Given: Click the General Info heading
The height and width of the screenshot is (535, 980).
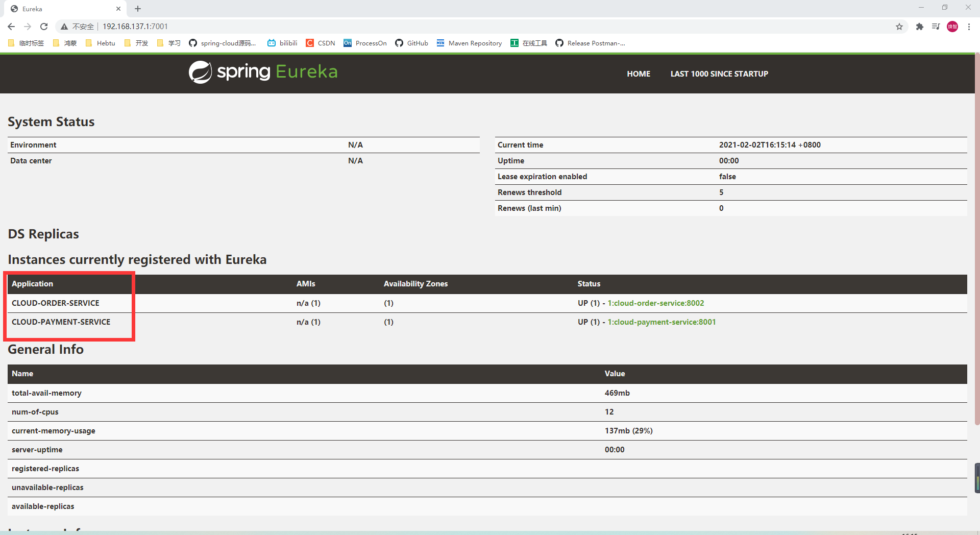Looking at the screenshot, I should [x=45, y=350].
